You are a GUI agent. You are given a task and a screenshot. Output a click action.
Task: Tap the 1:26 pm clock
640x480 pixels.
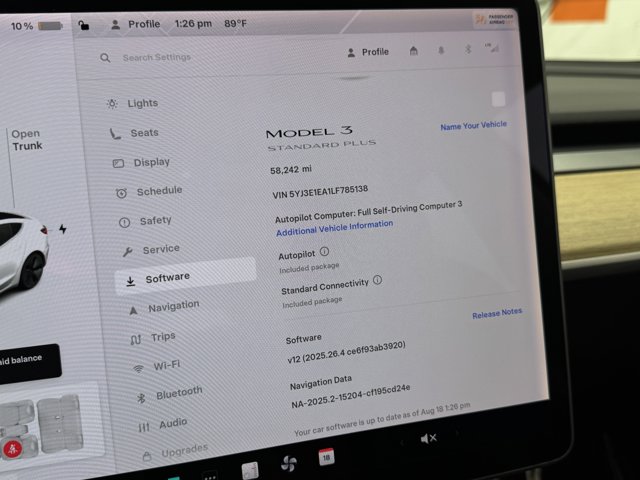coord(193,24)
